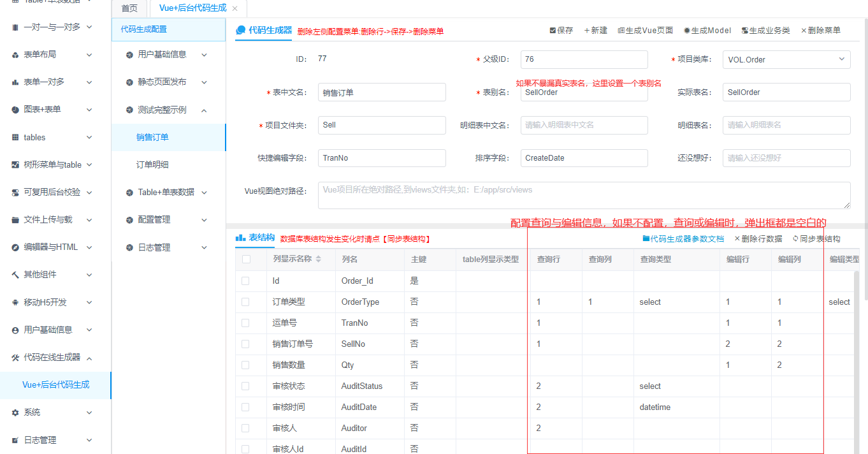Image resolution: width=868 pixels, height=454 pixels.
Task: Check the 销售数量 row checkbox
Action: [x=246, y=365]
